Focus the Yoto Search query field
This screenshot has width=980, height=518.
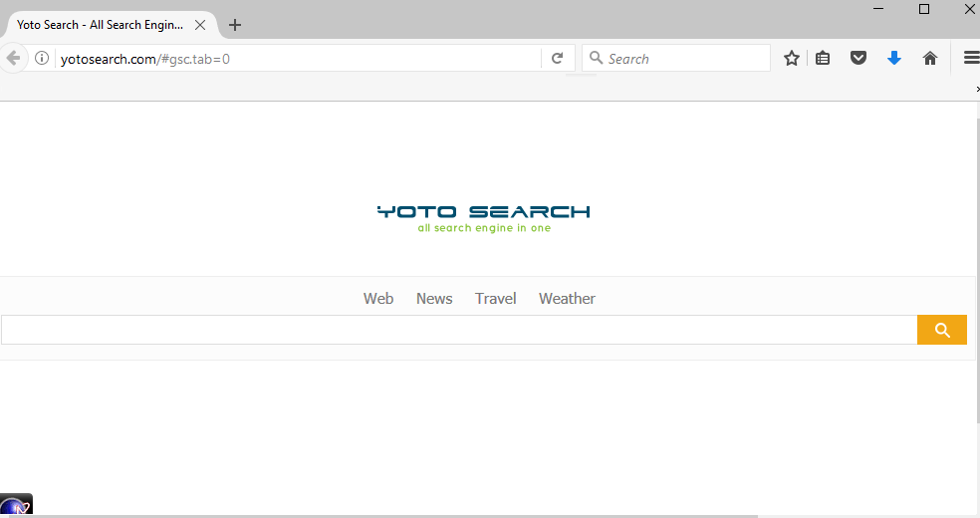click(x=458, y=331)
